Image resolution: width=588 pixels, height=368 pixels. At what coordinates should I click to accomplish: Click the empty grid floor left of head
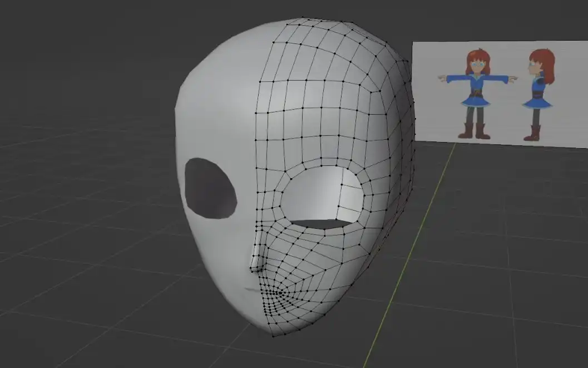pyautogui.click(x=83, y=251)
